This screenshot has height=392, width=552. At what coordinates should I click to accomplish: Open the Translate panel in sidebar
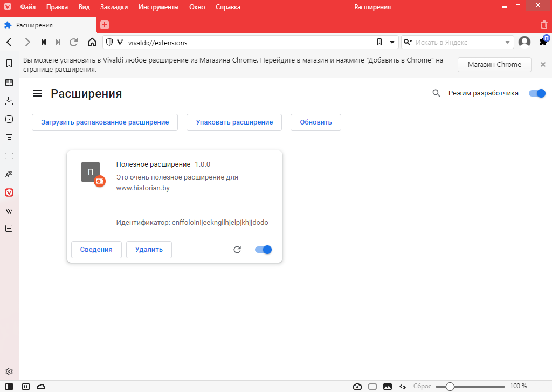point(9,174)
